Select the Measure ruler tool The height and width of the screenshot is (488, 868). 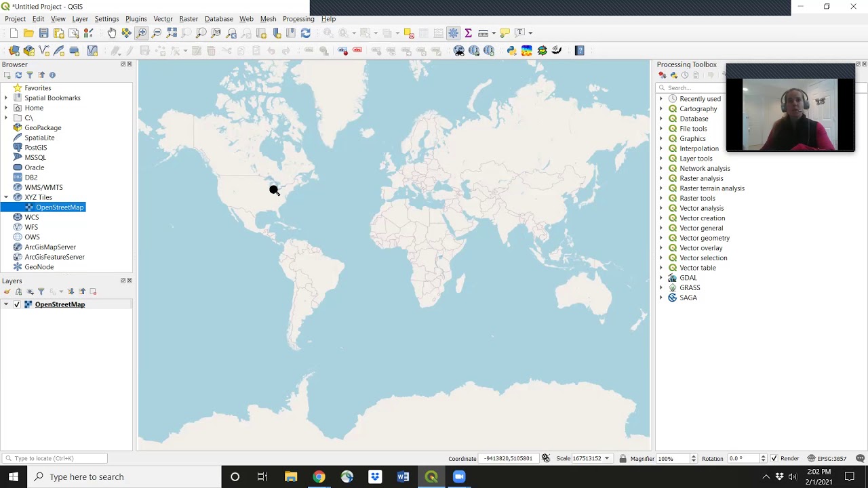[483, 33]
